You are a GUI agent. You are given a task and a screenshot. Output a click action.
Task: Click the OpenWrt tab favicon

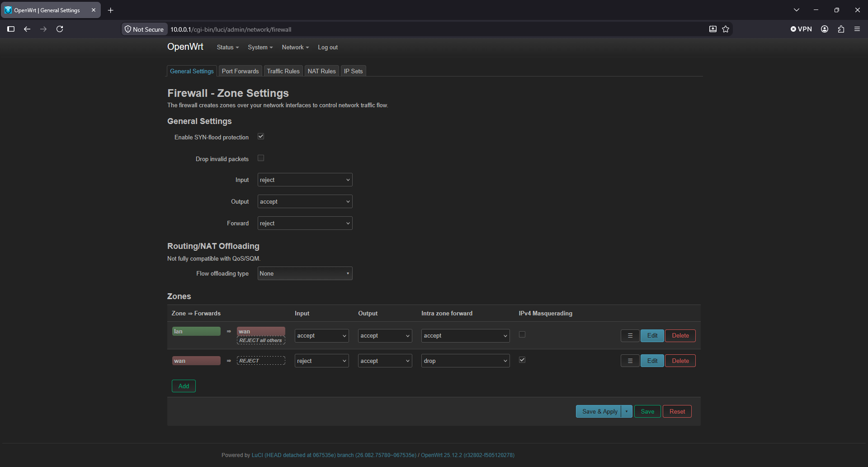pos(8,10)
